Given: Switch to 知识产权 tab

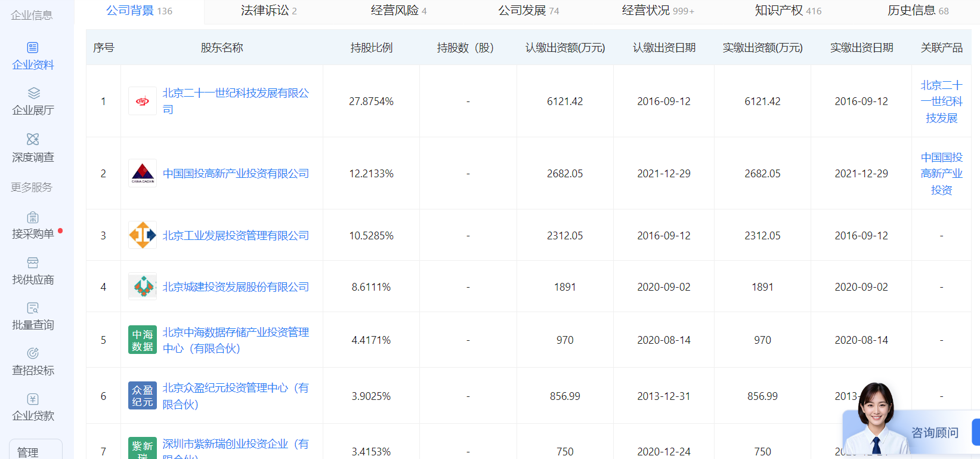Looking at the screenshot, I should pos(788,10).
